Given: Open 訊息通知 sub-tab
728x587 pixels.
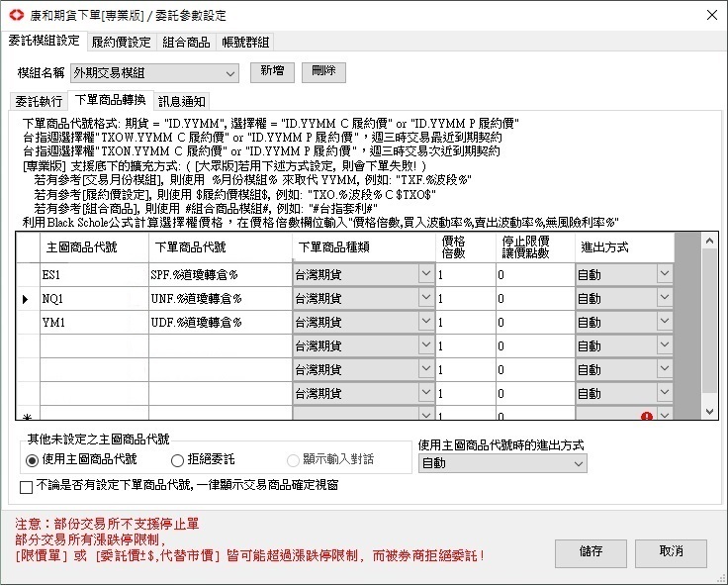Looking at the screenshot, I should 182,101.
